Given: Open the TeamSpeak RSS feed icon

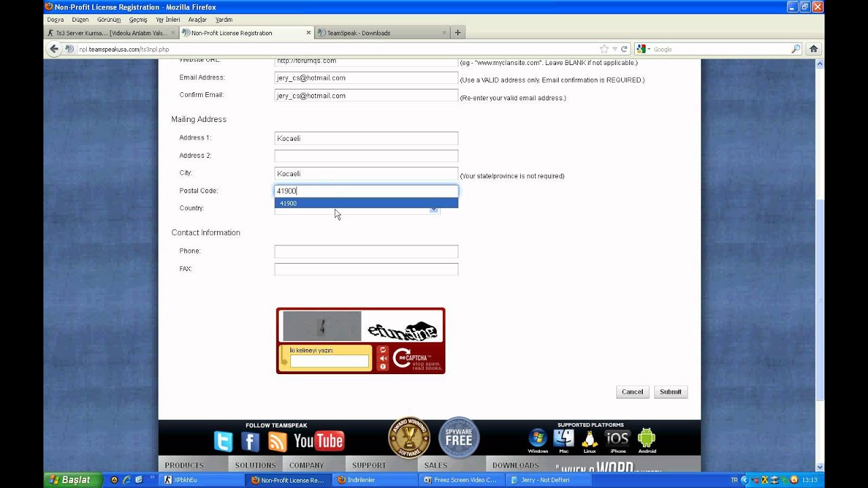Looking at the screenshot, I should point(277,442).
